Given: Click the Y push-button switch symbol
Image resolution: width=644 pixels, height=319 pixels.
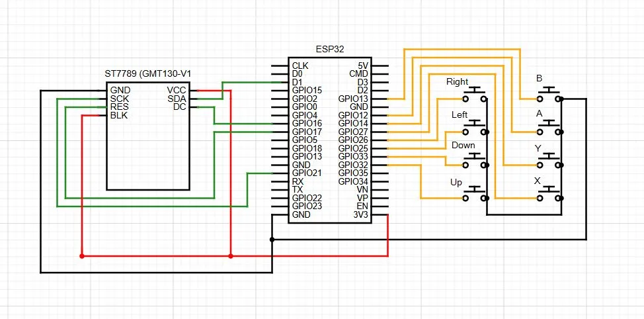Looking at the screenshot, I should point(549,160).
